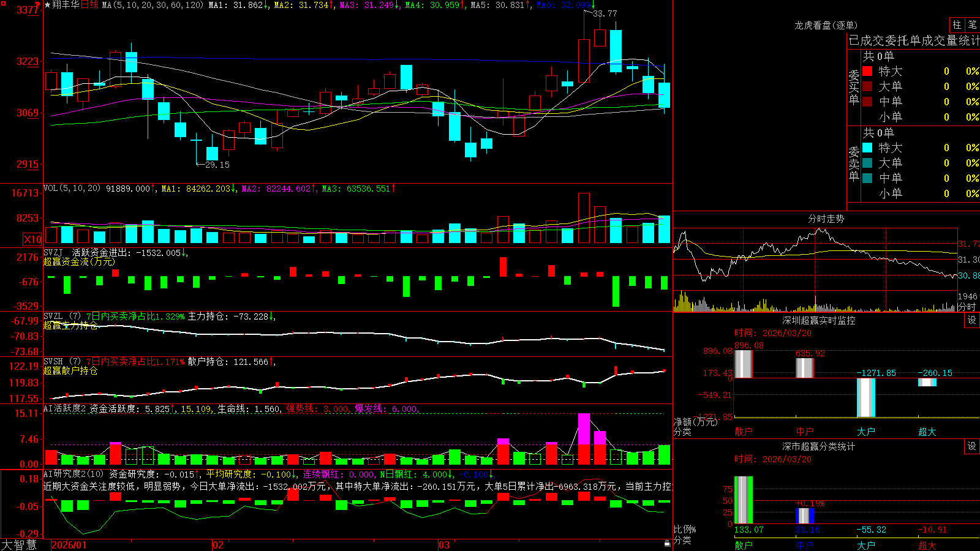Click the 中户 bar valued 635.92
The height and width of the screenshot is (551, 980).
(x=804, y=368)
